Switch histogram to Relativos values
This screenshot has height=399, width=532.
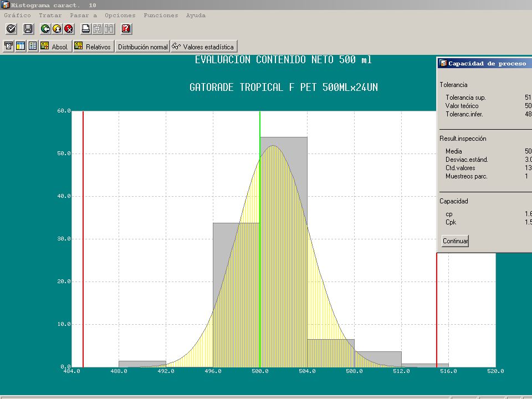[x=93, y=46]
